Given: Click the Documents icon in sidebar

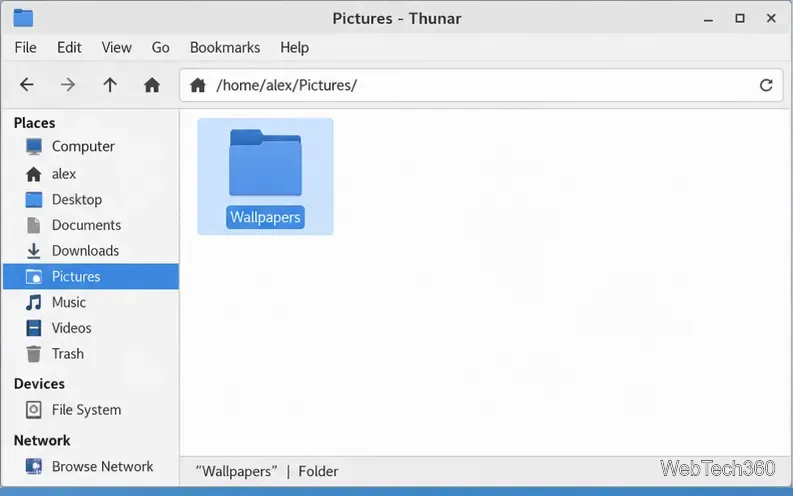Looking at the screenshot, I should (x=34, y=226).
